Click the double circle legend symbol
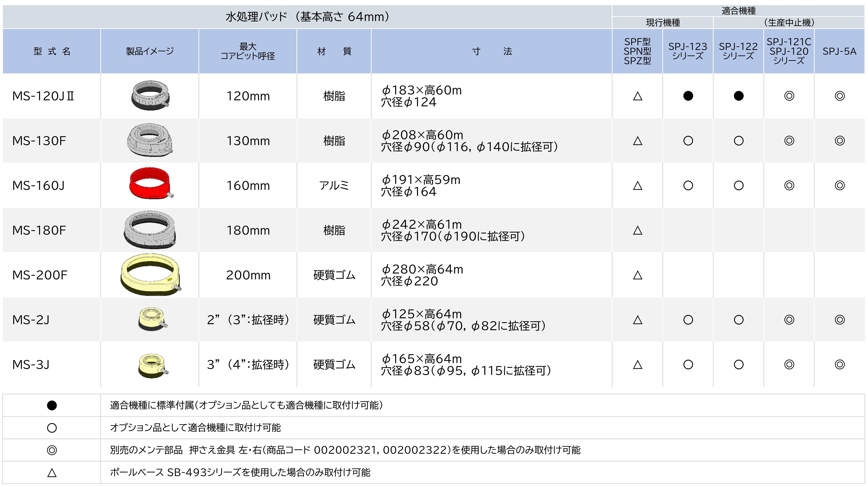 (52, 450)
